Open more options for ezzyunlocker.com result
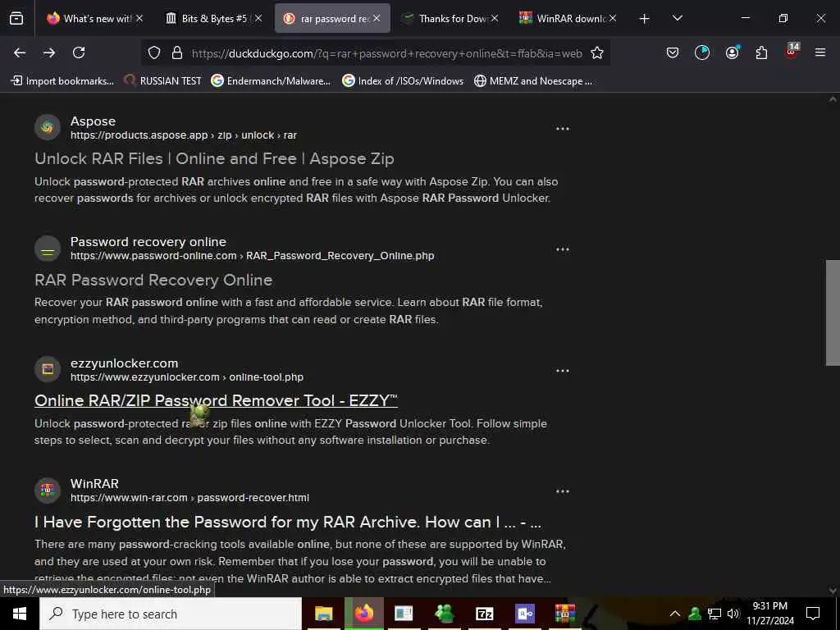Image resolution: width=840 pixels, height=630 pixels. [563, 371]
